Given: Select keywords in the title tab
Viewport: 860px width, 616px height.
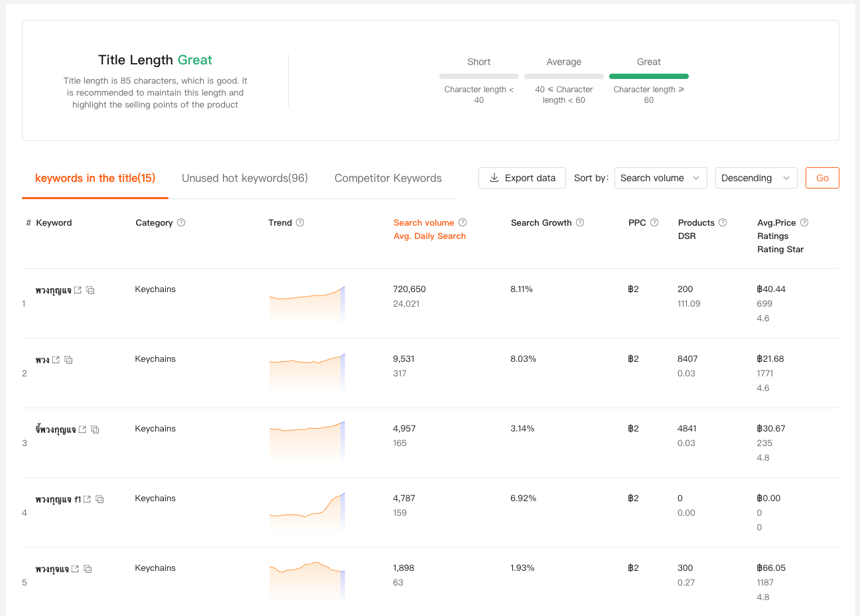Looking at the screenshot, I should 95,178.
